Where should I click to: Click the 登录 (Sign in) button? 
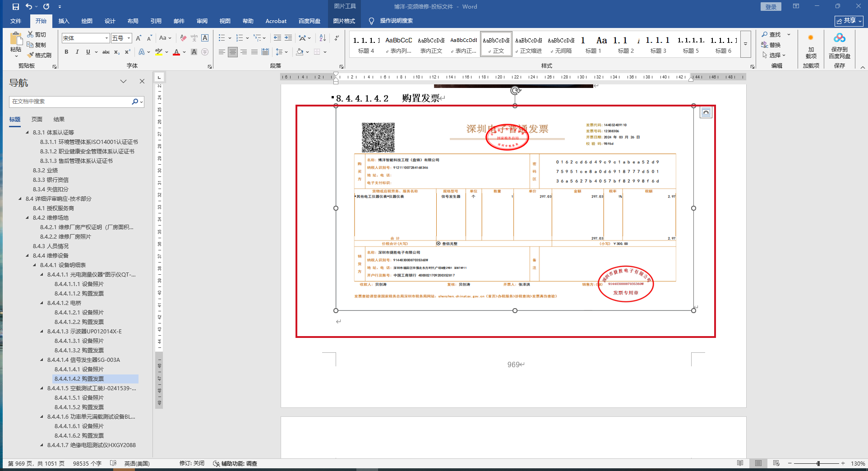point(771,7)
